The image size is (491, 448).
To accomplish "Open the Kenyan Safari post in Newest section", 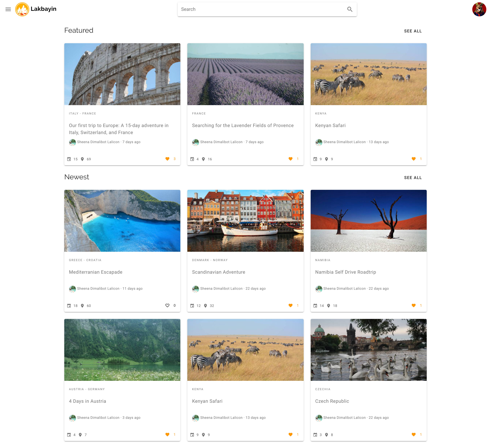I will tap(207, 401).
